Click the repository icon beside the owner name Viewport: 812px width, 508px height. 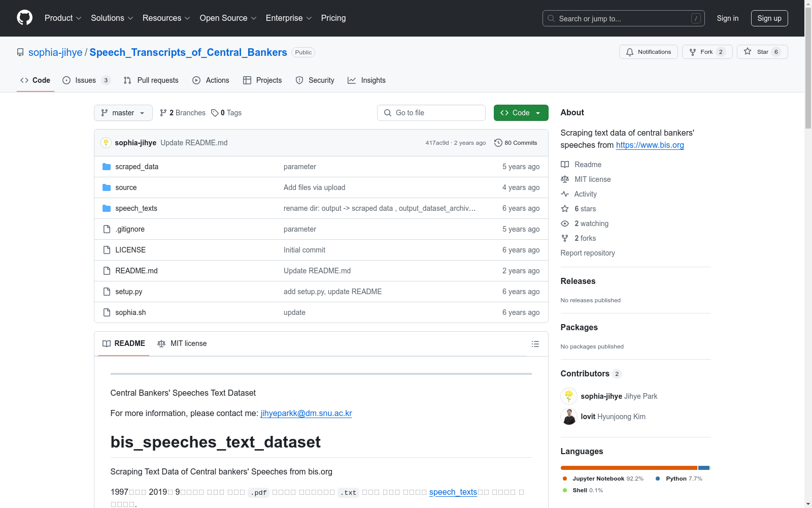[x=20, y=52]
